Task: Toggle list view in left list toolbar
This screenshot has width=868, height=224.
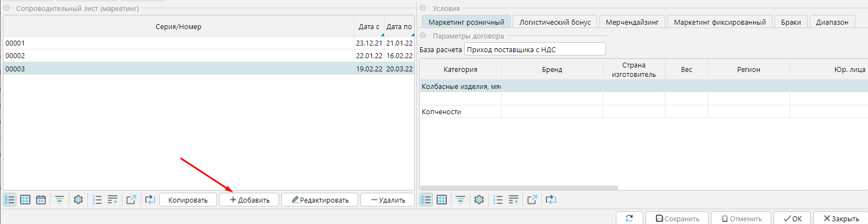Action: tap(10, 200)
